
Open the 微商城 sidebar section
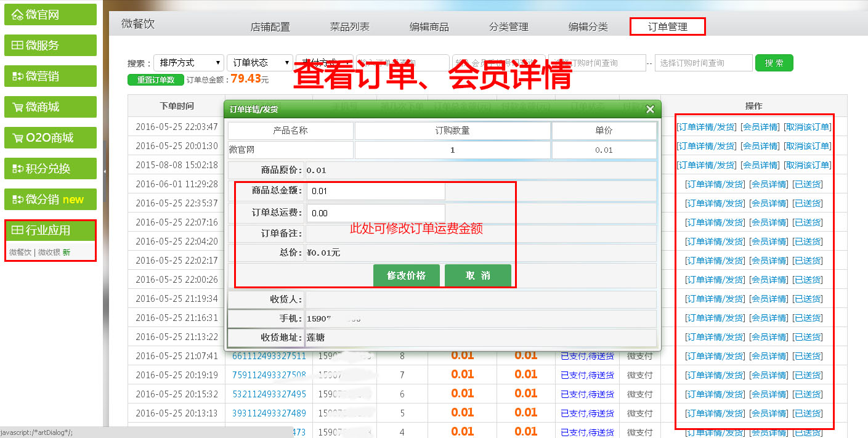click(x=50, y=107)
